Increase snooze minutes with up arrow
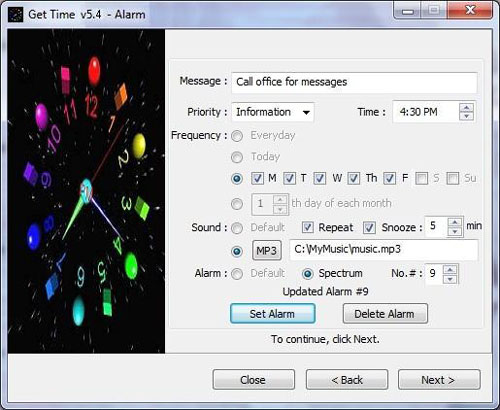This screenshot has height=410, width=500. pos(455,223)
